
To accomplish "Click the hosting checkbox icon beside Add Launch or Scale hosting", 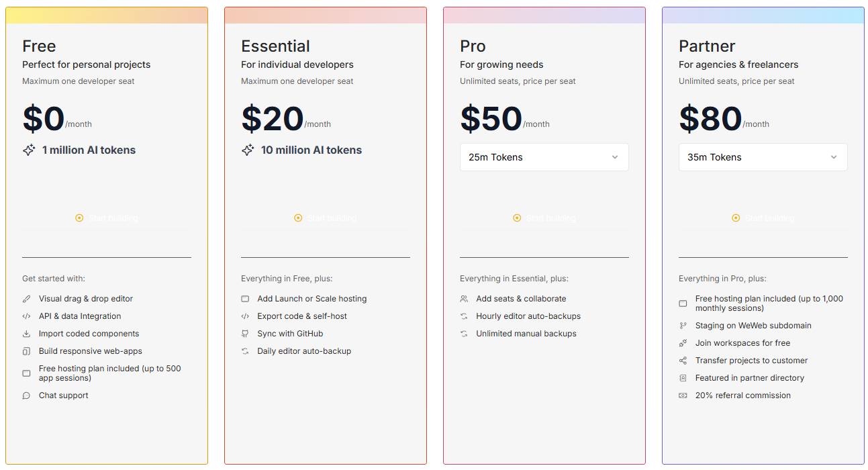I will point(245,298).
